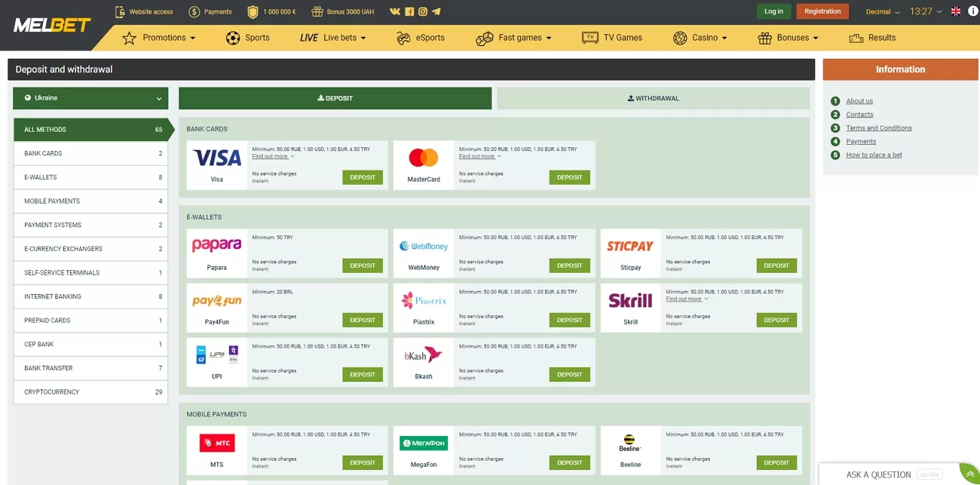Open the VK social icon
980x485 pixels.
[395, 11]
